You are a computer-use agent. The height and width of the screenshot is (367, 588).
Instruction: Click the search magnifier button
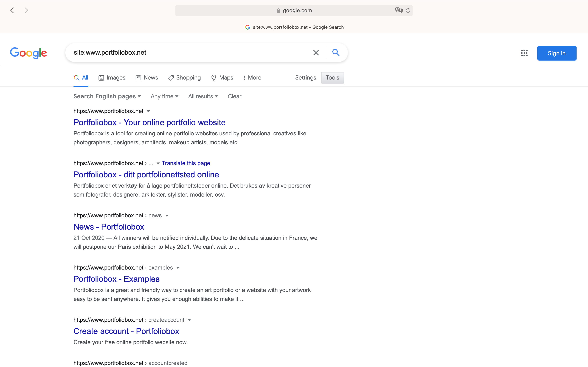click(x=336, y=52)
